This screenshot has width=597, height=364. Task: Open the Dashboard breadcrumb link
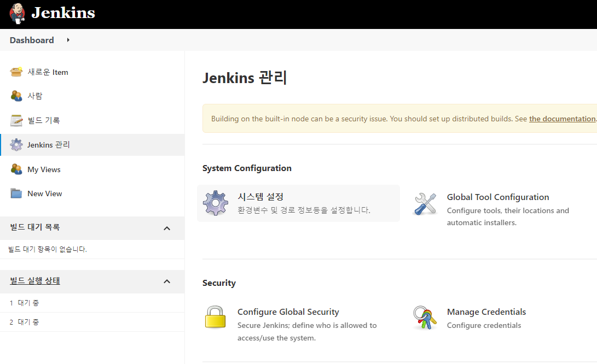32,40
